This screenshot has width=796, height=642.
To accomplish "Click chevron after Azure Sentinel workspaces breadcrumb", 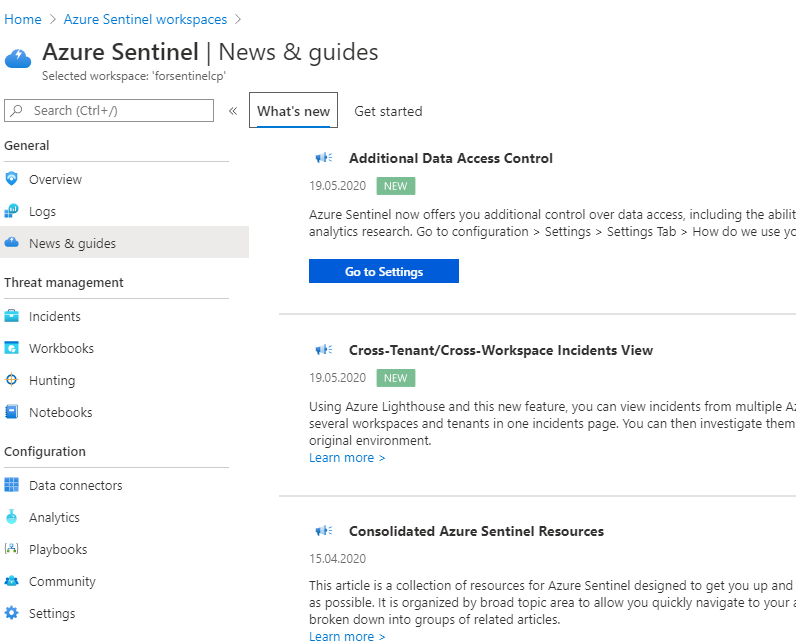I will point(238,19).
